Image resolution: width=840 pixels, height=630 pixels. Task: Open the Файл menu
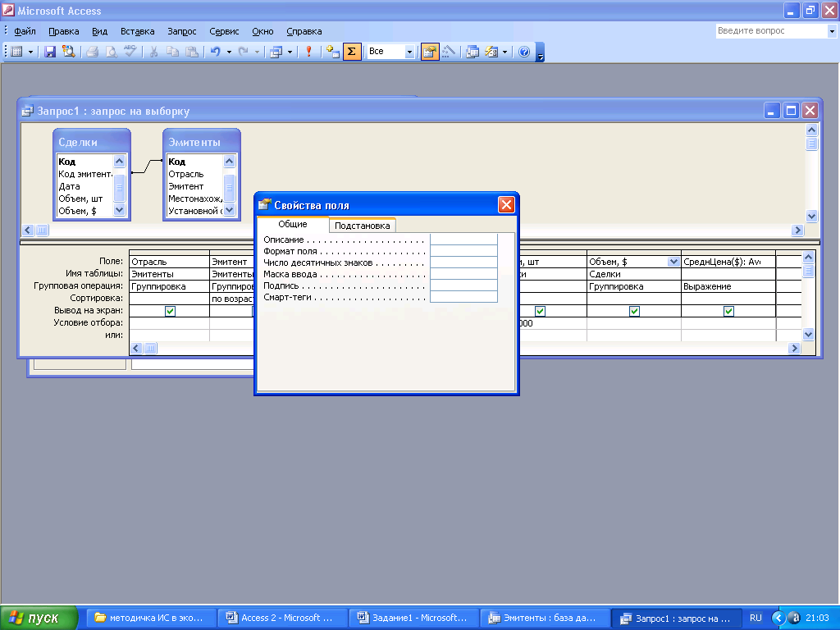point(25,31)
